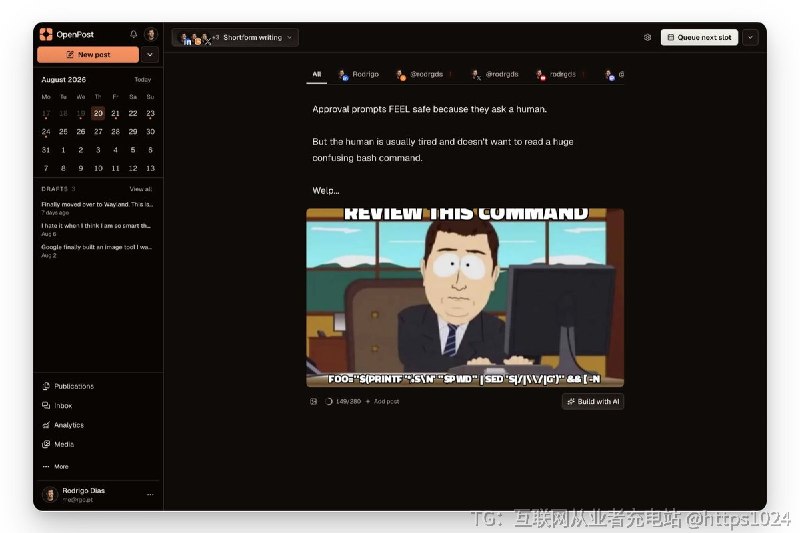Add another post to the thread
The image size is (800, 533).
click(382, 401)
